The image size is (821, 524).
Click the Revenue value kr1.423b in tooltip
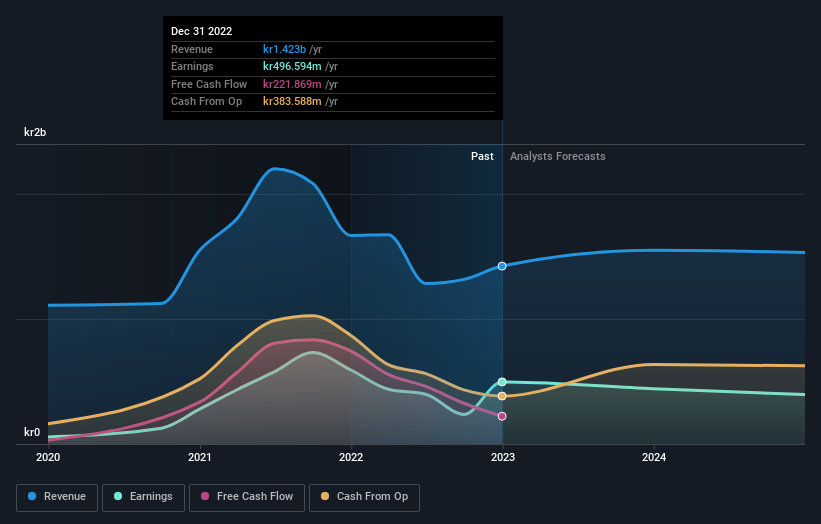284,49
